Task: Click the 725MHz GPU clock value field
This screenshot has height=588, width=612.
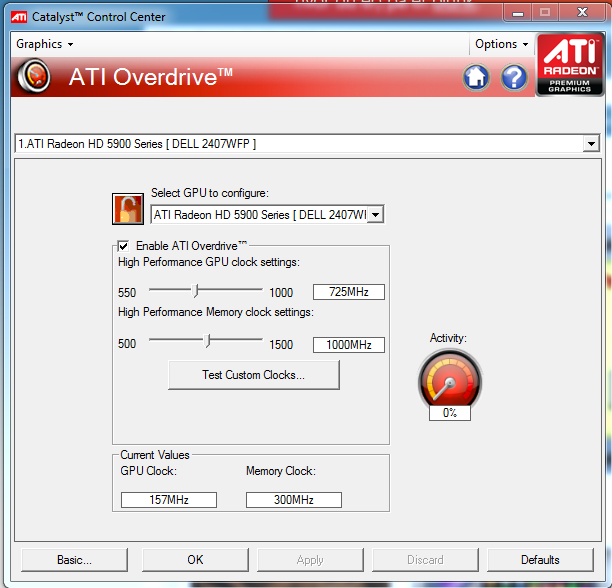Action: click(349, 292)
